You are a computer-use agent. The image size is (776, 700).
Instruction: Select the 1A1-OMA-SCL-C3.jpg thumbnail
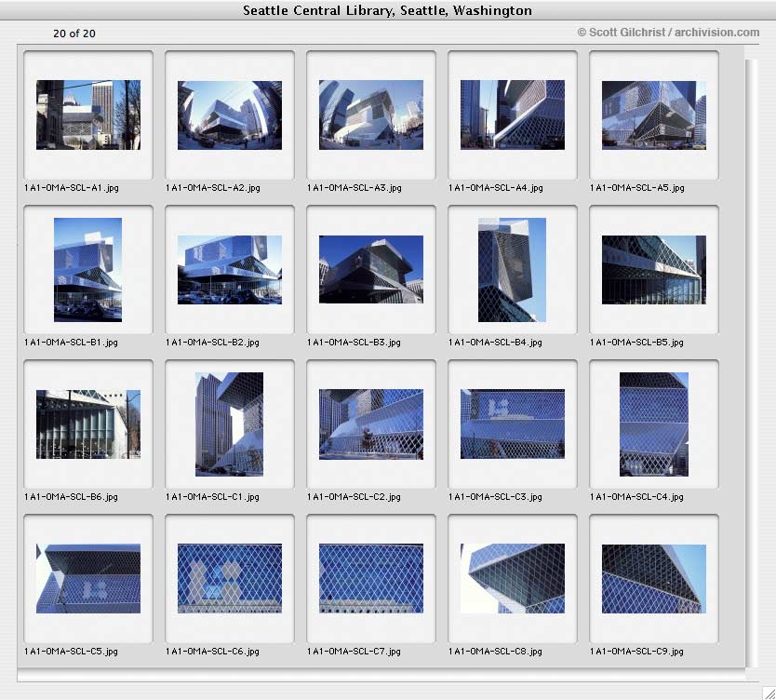(x=513, y=424)
